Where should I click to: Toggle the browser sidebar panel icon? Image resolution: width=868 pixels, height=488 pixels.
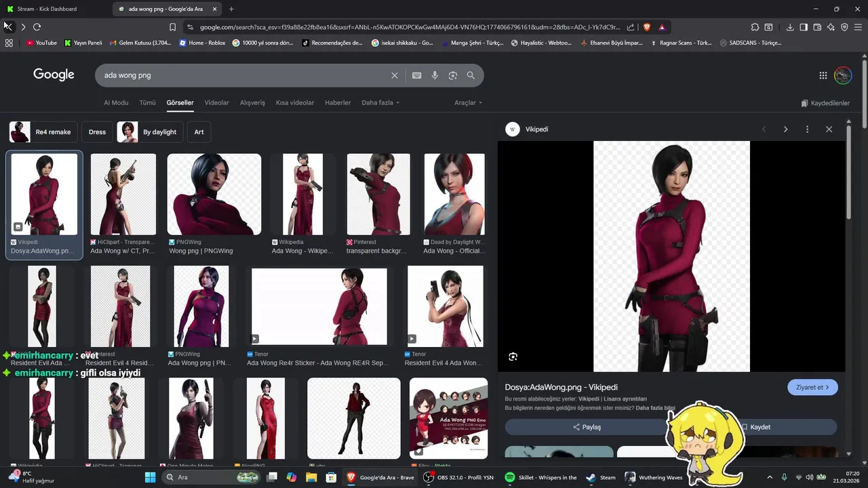[804, 27]
